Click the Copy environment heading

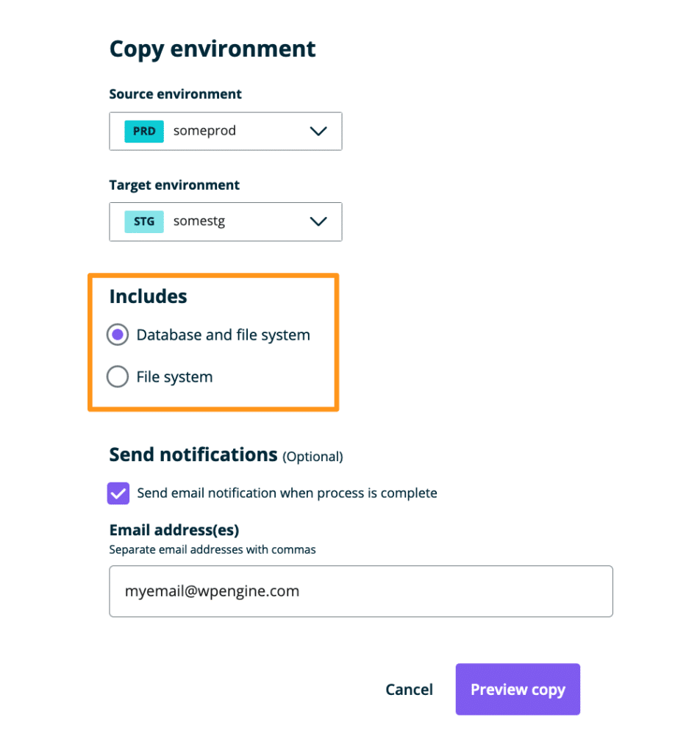tap(213, 49)
